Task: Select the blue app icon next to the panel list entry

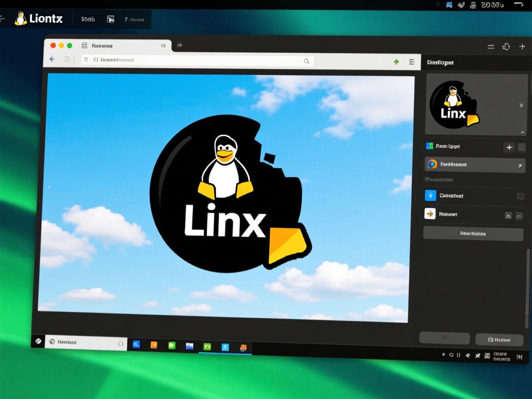Action: tap(430, 195)
